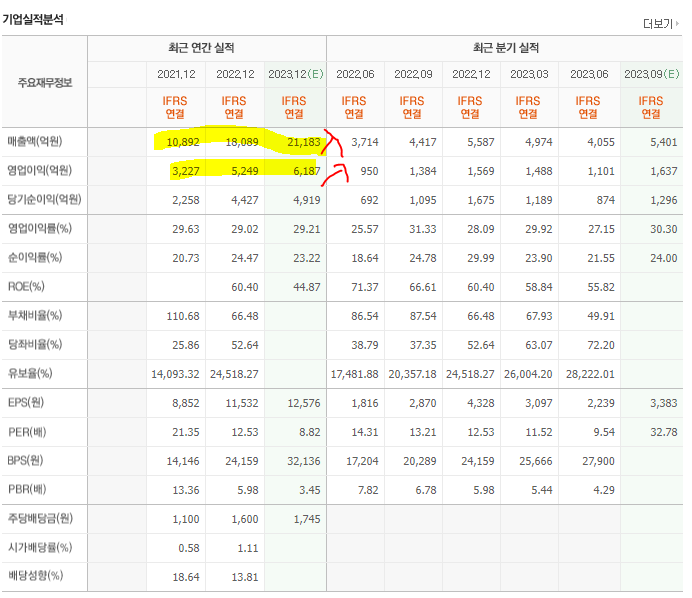692x598 pixels.
Task: Select the 2023.06 quarter column header
Action: click(589, 74)
